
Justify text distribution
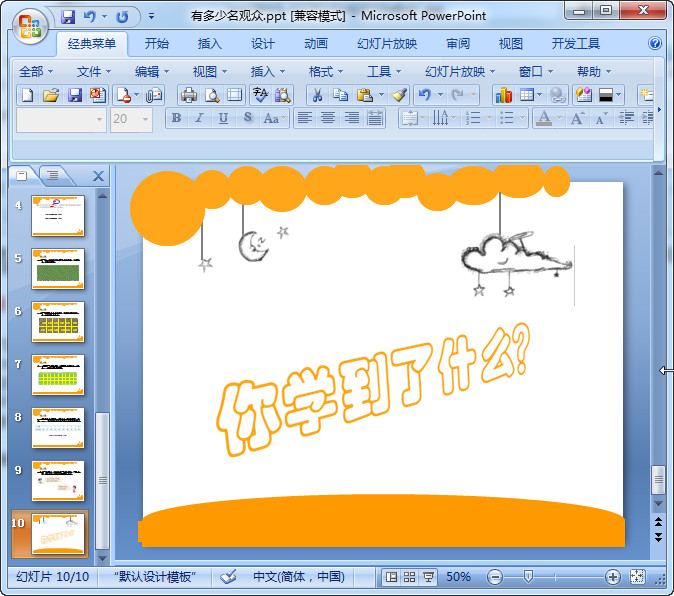pyautogui.click(x=375, y=118)
